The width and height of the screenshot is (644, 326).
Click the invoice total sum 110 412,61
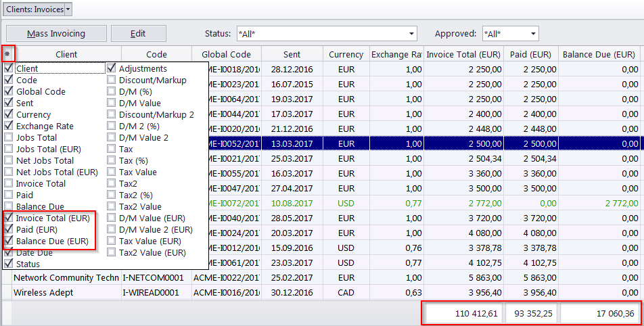click(x=463, y=313)
